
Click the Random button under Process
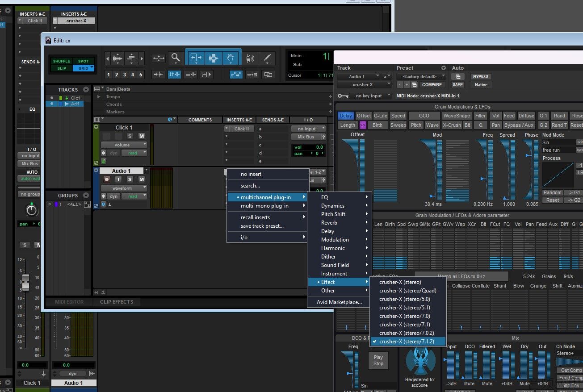(552, 192)
